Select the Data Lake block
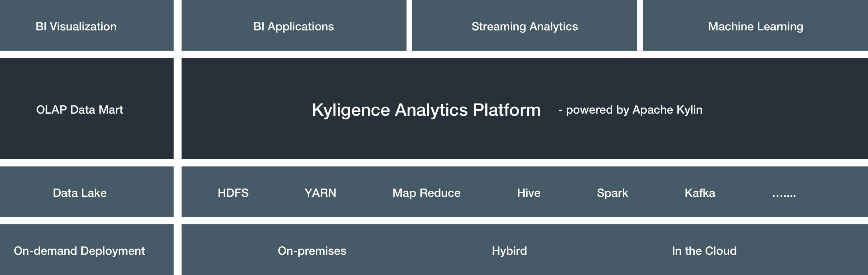 click(87, 192)
